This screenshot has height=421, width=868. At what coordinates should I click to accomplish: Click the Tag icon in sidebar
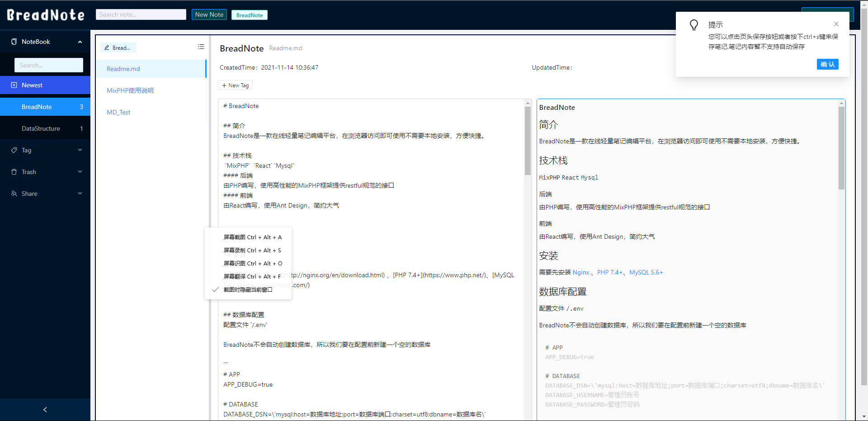(14, 150)
